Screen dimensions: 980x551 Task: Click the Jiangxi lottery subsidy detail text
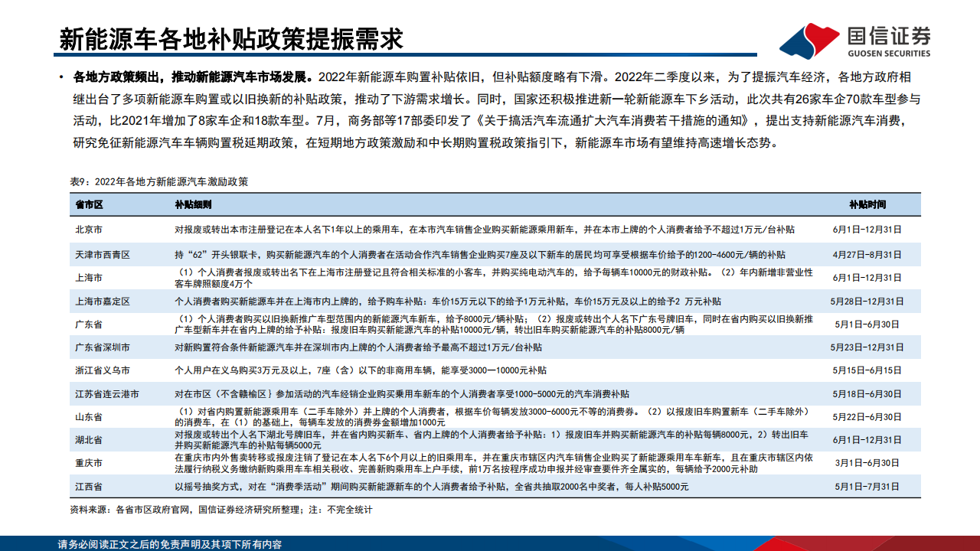point(432,487)
